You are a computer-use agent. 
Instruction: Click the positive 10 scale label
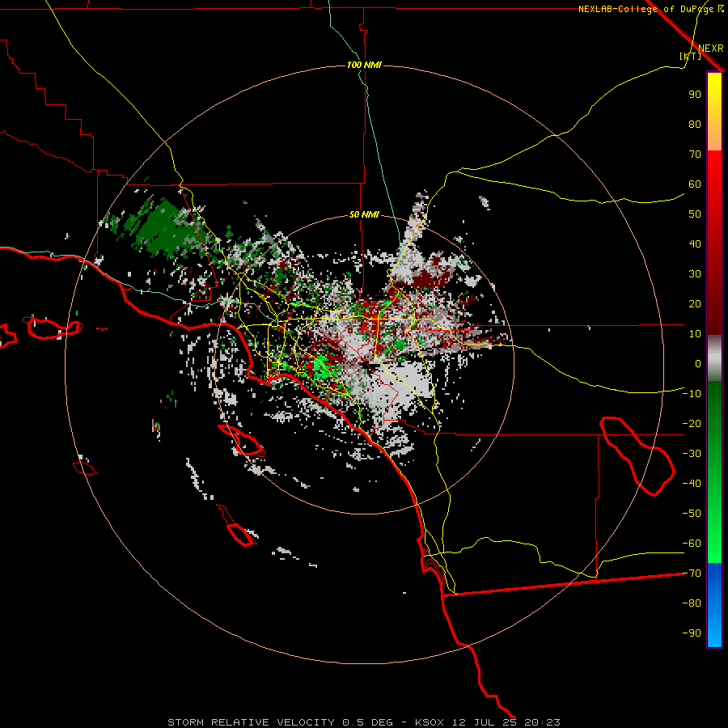point(695,334)
